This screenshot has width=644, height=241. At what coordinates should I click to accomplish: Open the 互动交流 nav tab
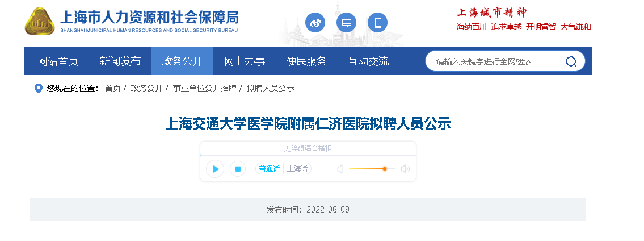368,61
